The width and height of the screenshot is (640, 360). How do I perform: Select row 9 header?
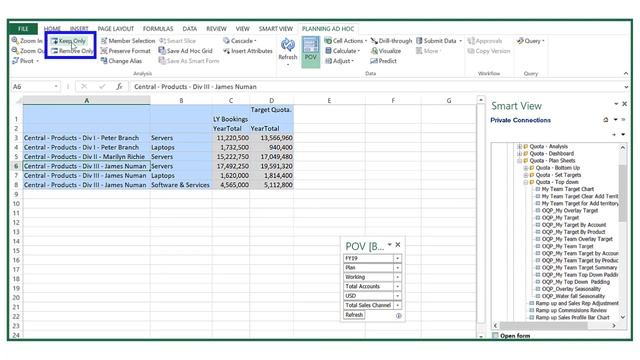[16, 194]
